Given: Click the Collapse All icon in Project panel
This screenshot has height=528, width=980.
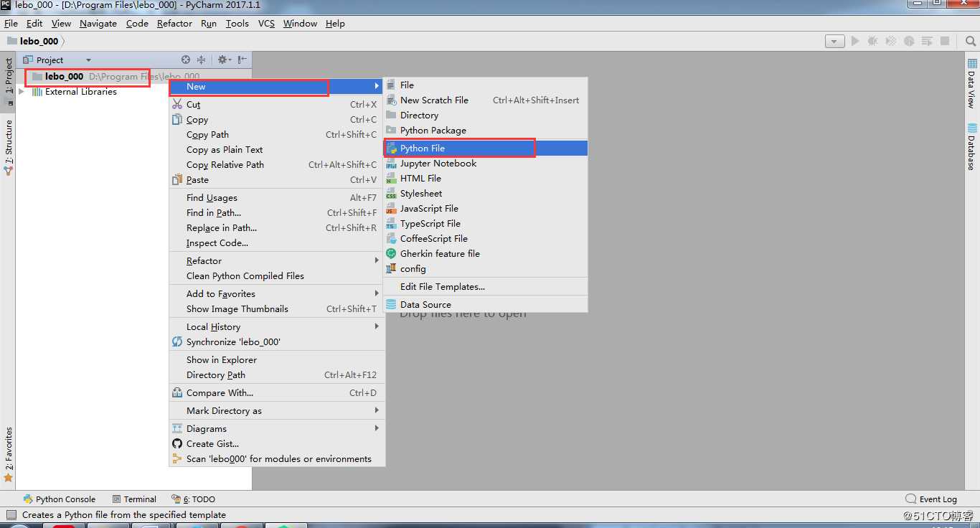Looking at the screenshot, I should pos(202,60).
